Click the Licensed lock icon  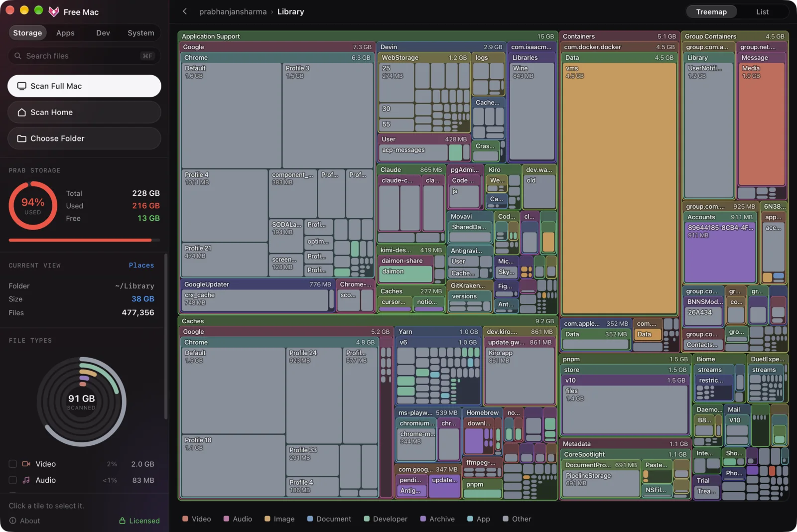click(x=122, y=521)
